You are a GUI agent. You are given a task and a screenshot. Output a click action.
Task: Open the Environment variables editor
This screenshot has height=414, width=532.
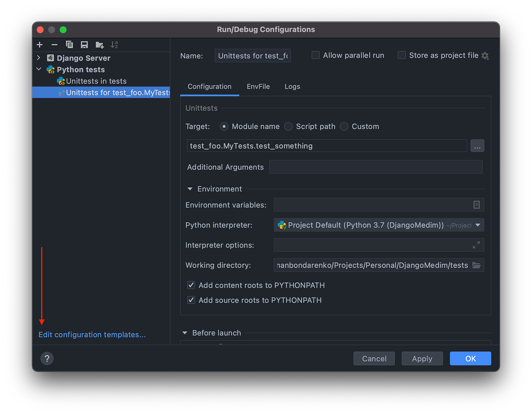coord(477,205)
